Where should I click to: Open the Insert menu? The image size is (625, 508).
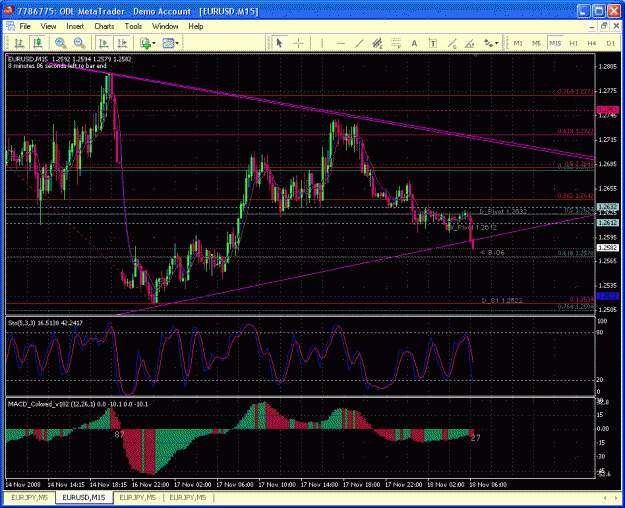tap(75, 26)
